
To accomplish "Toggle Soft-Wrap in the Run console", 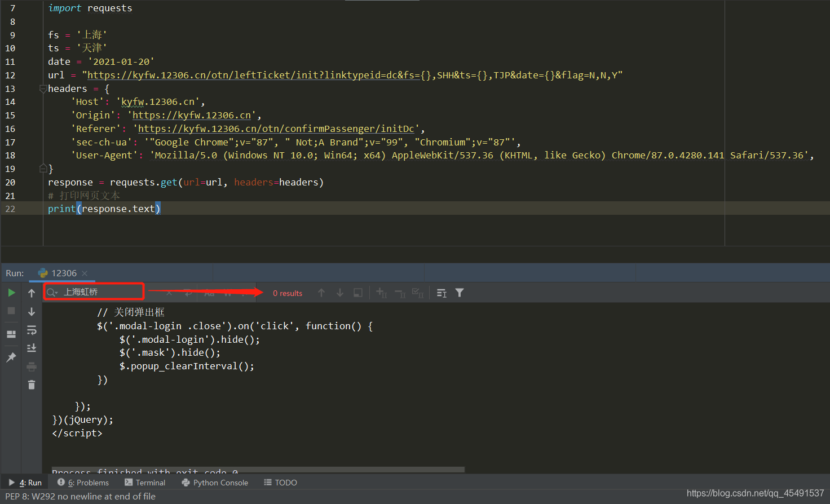I will coord(32,330).
